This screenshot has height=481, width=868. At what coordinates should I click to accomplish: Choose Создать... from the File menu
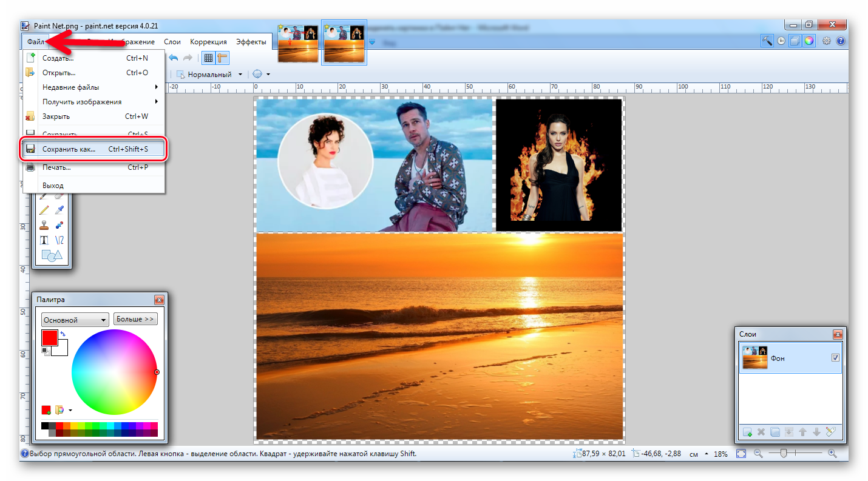pyautogui.click(x=94, y=58)
